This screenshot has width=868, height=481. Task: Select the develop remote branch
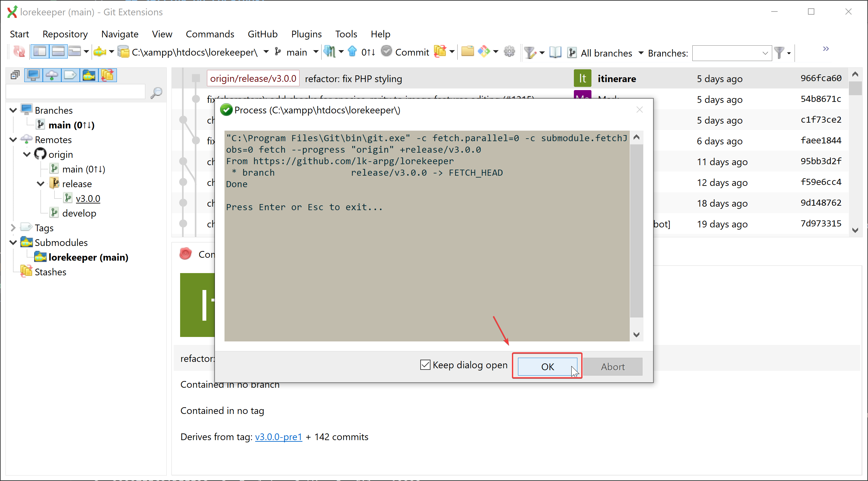(x=79, y=213)
